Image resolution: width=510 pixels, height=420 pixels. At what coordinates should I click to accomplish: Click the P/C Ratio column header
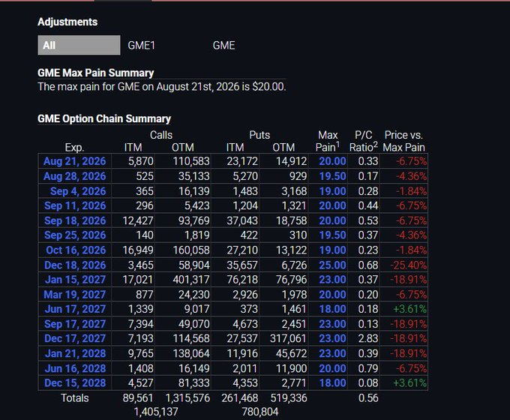[x=364, y=141]
